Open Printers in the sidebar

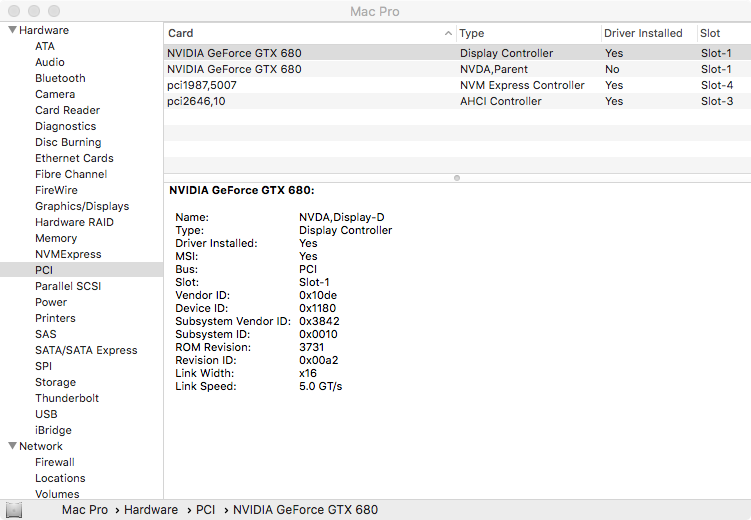pyautogui.click(x=55, y=318)
